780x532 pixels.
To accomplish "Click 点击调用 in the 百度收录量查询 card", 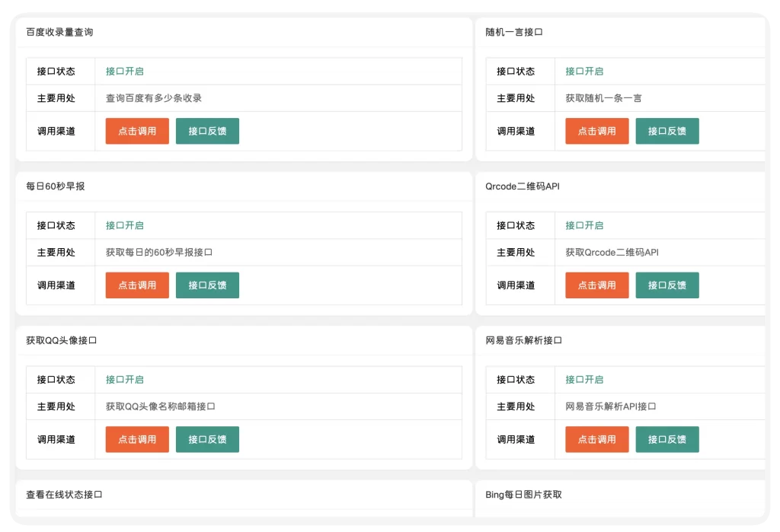I will click(137, 131).
